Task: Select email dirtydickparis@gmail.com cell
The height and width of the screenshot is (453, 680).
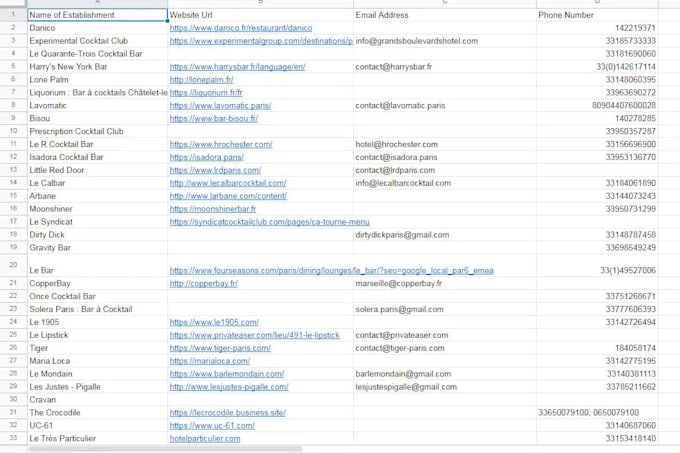Action: tap(445, 235)
